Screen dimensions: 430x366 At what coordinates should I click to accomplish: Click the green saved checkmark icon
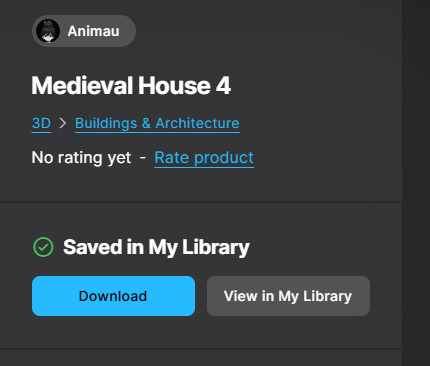pyautogui.click(x=43, y=247)
